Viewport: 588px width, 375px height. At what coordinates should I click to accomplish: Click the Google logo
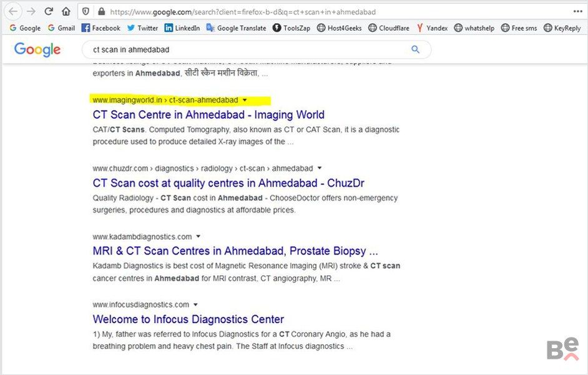(x=37, y=49)
